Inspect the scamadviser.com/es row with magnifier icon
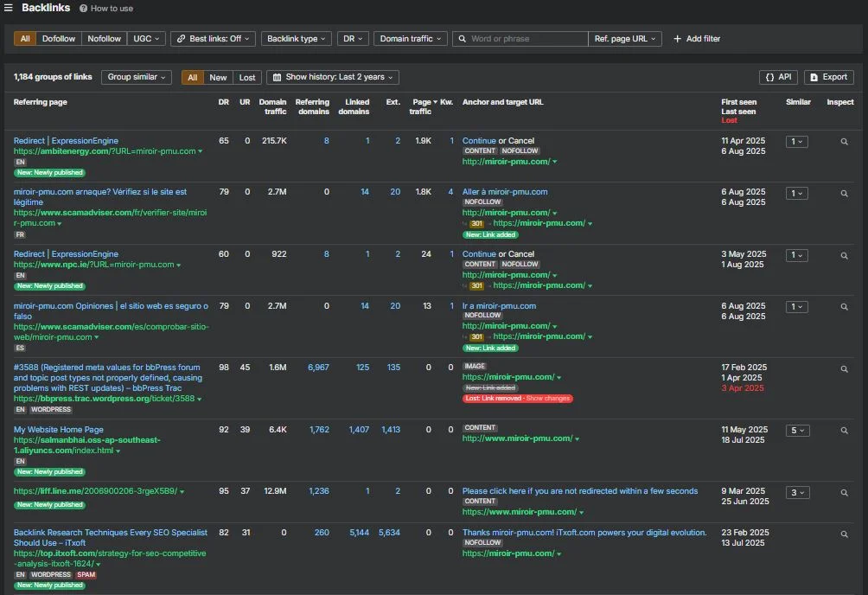Screen dimensions: 868x595 [844, 306]
